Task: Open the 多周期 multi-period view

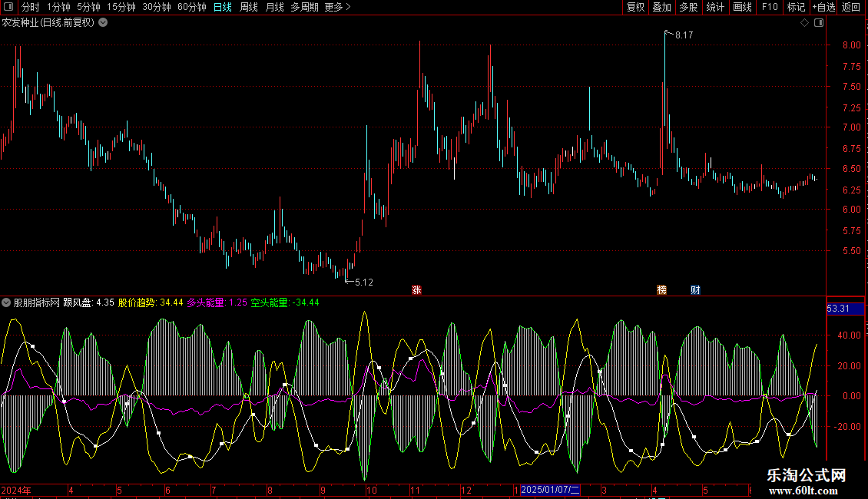Action: click(x=304, y=7)
